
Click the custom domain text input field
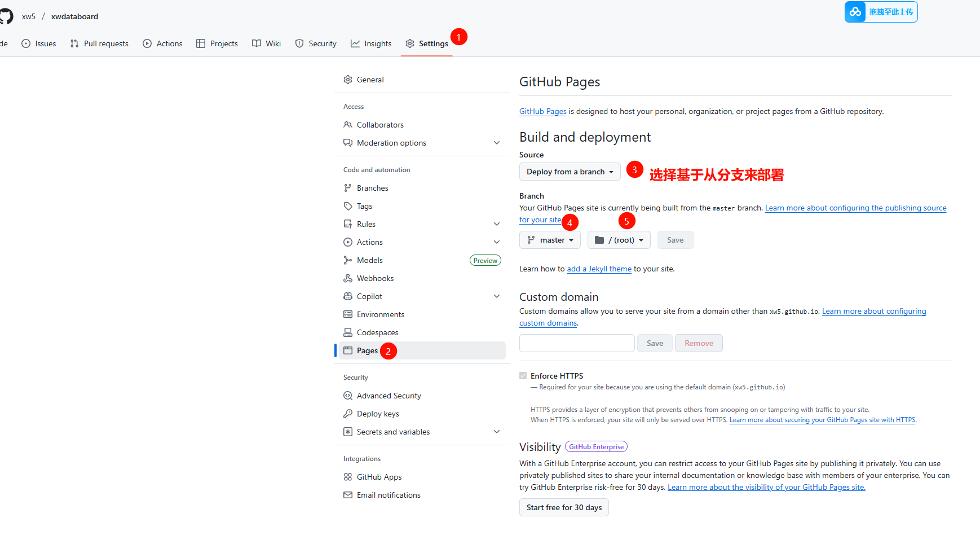pyautogui.click(x=577, y=343)
